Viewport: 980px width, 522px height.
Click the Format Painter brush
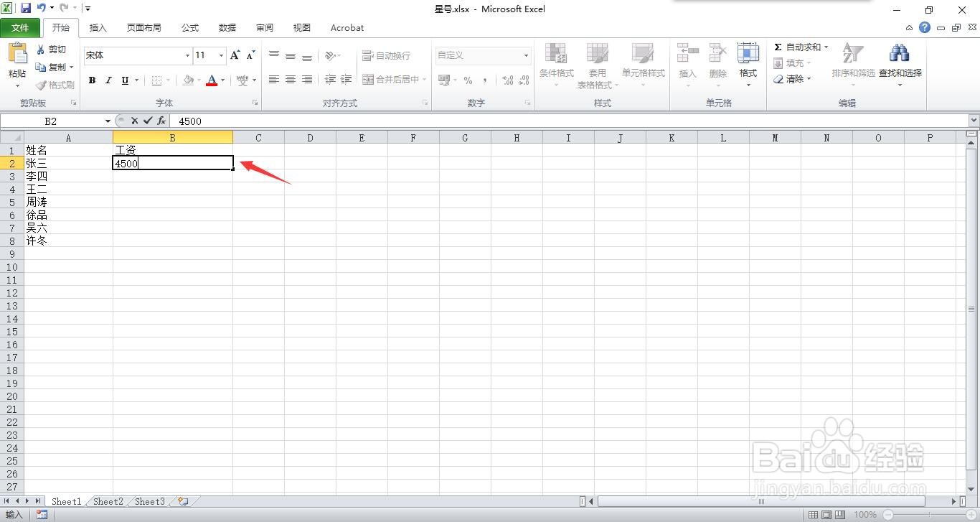55,85
